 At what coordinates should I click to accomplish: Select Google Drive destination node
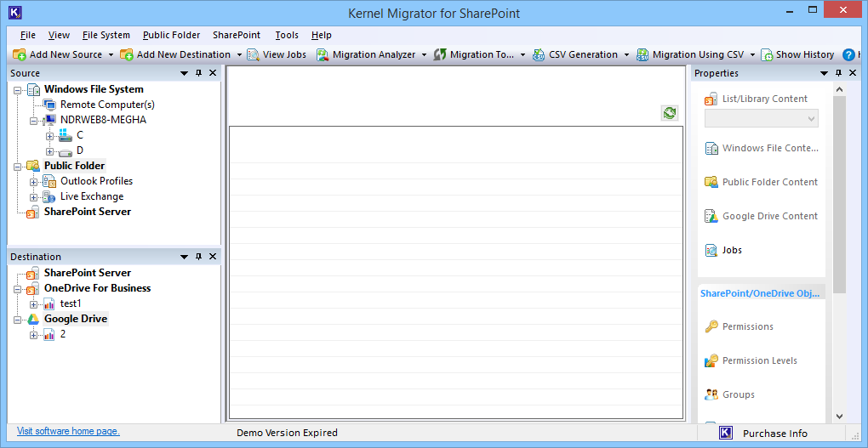76,319
